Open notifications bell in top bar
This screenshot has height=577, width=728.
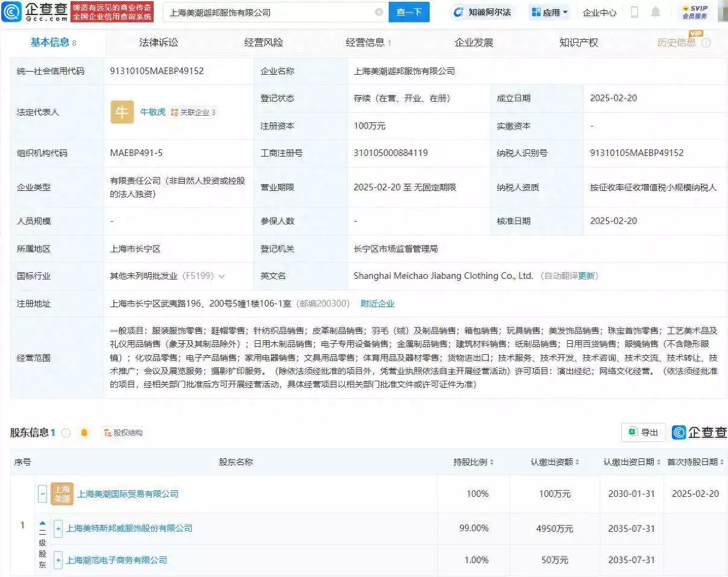(x=656, y=12)
